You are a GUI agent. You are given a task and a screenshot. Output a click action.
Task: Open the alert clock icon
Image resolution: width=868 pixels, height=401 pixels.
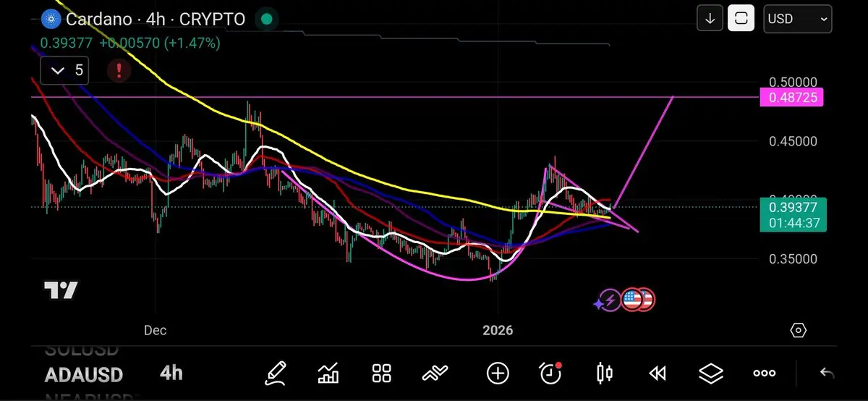551,373
